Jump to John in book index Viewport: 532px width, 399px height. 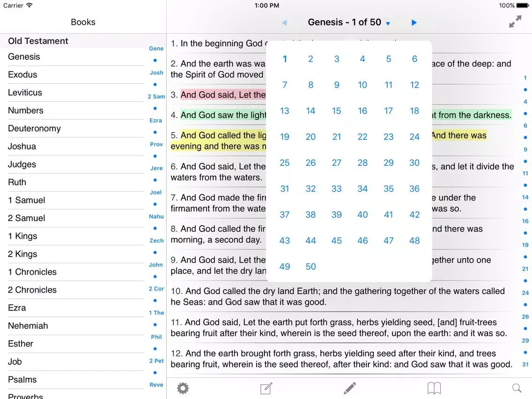[x=156, y=265]
